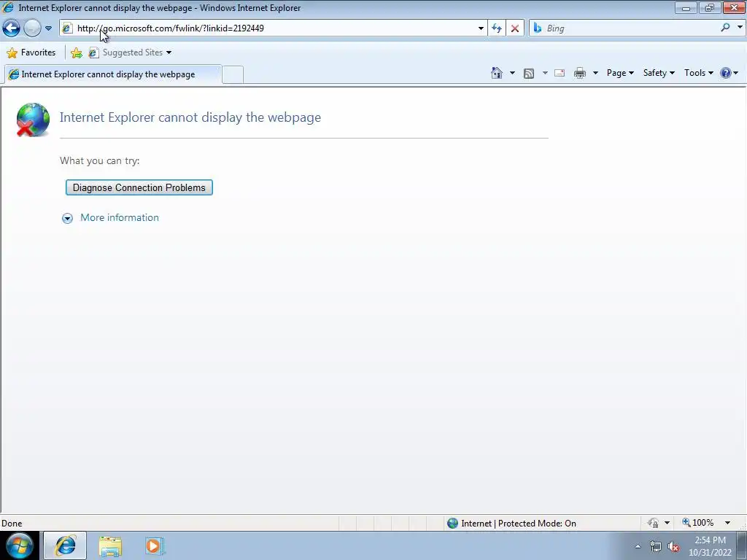The width and height of the screenshot is (747, 560).
Task: Expand the zoom level dropdown arrow
Action: (x=727, y=523)
